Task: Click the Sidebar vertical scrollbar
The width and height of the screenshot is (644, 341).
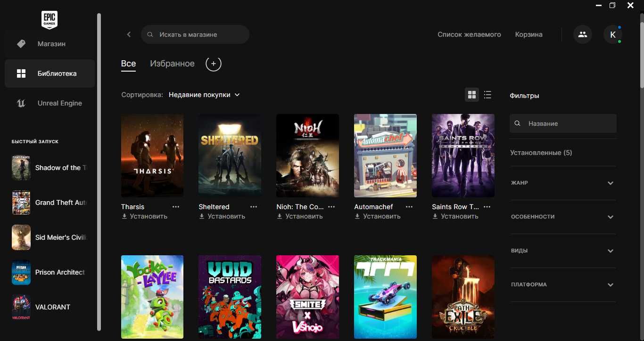Action: tap(99, 172)
